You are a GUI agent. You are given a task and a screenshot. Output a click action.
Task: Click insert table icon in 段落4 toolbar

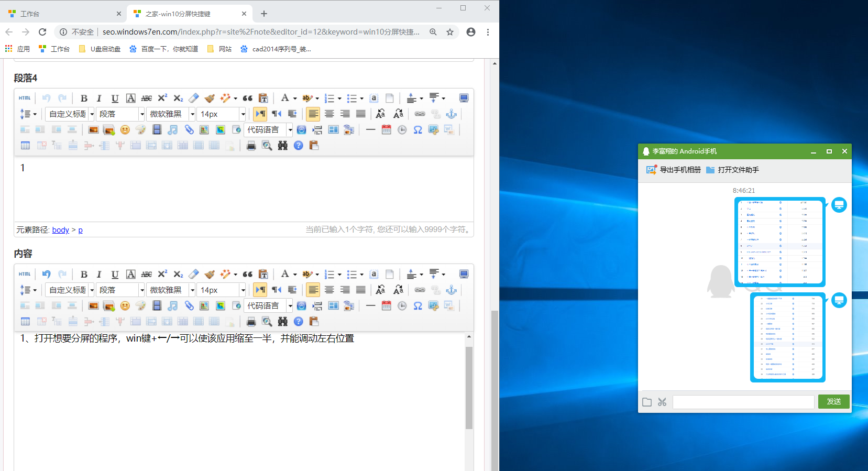click(25, 146)
